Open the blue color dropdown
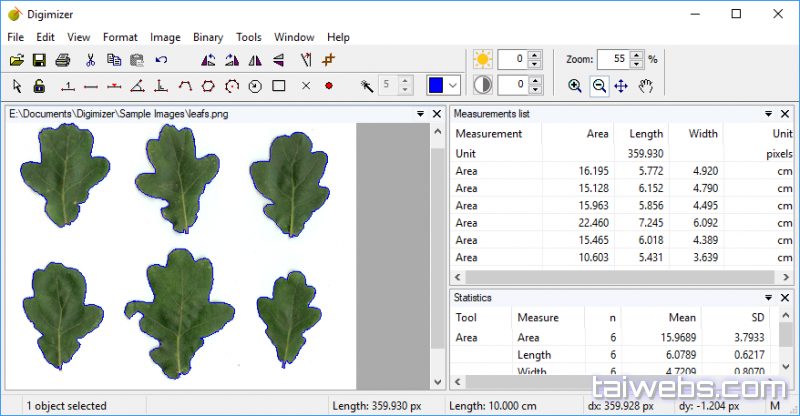800x416 pixels. (x=453, y=86)
